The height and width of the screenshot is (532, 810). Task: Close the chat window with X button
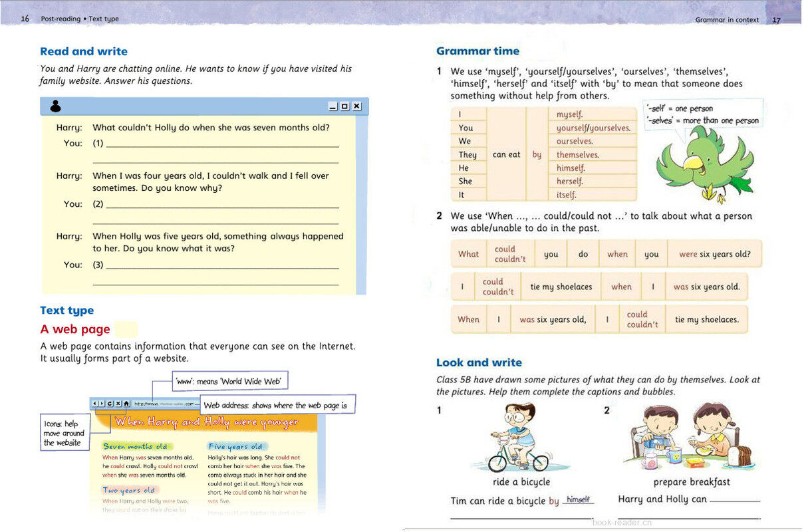356,106
